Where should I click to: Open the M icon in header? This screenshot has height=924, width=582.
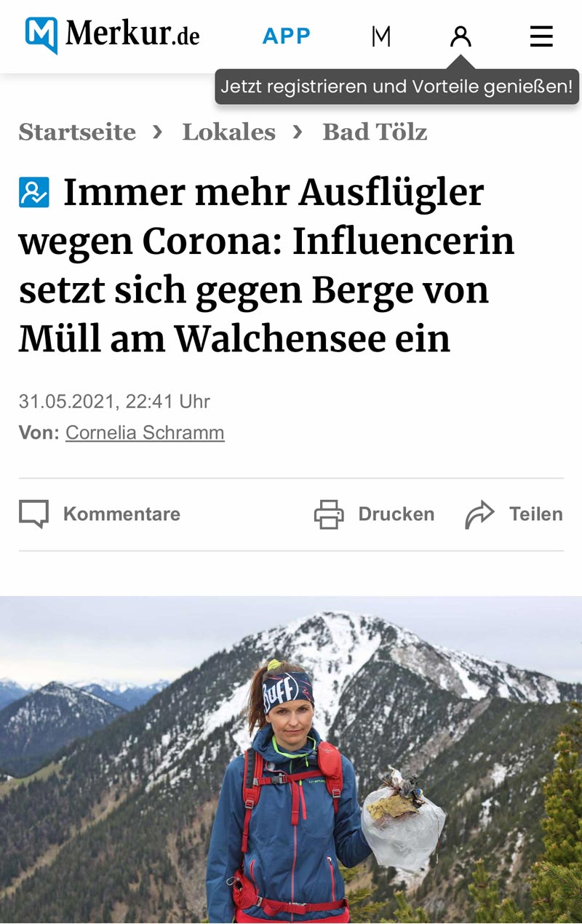(x=381, y=36)
